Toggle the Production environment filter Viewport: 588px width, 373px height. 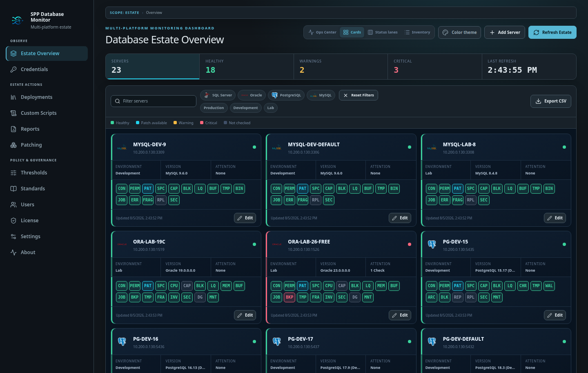(x=214, y=108)
